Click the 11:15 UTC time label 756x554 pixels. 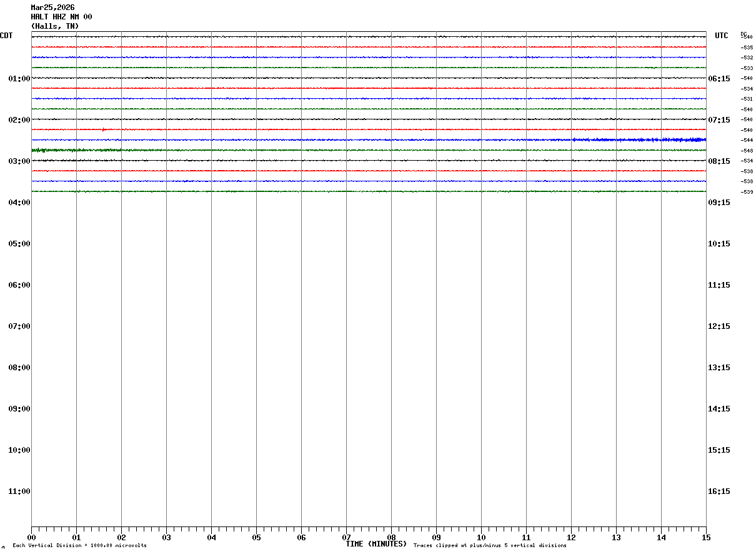pyautogui.click(x=719, y=285)
